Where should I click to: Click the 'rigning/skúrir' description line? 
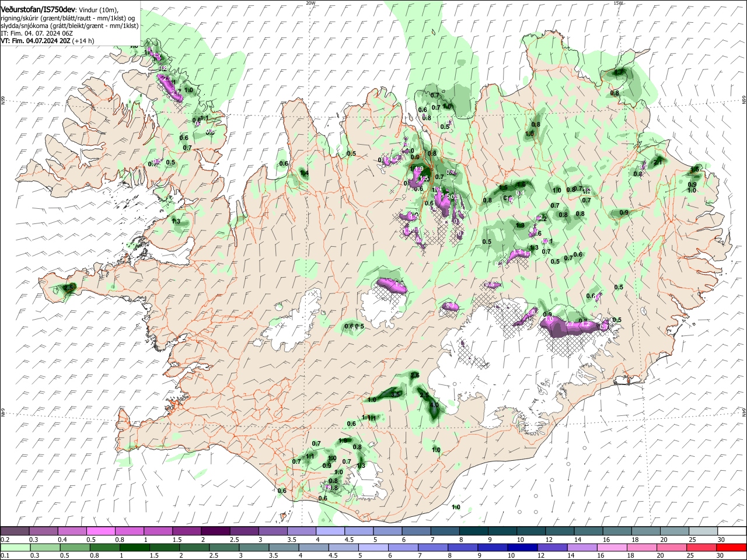tap(68, 18)
